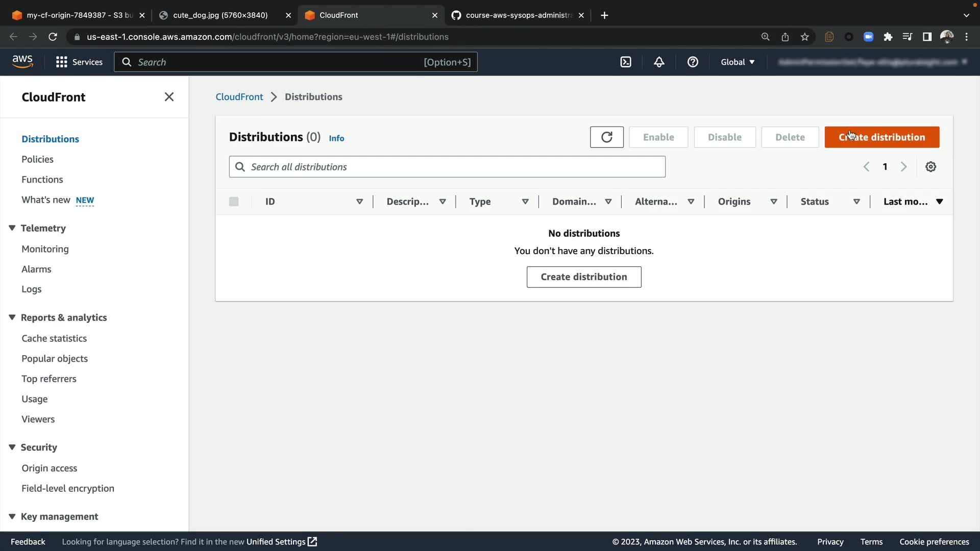The image size is (980, 551).
Task: Open Origin access in sidebar
Action: click(50, 468)
